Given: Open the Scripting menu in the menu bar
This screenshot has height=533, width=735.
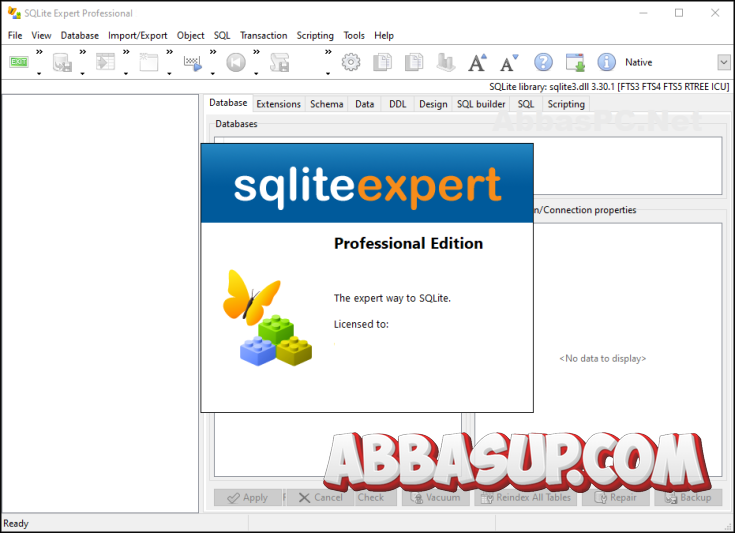Looking at the screenshot, I should [315, 36].
